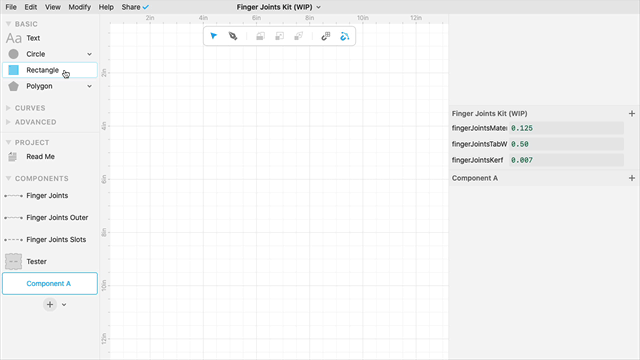The width and height of the screenshot is (640, 360).
Task: Click the fingerJointsKerf parameter label
Action: pos(477,160)
